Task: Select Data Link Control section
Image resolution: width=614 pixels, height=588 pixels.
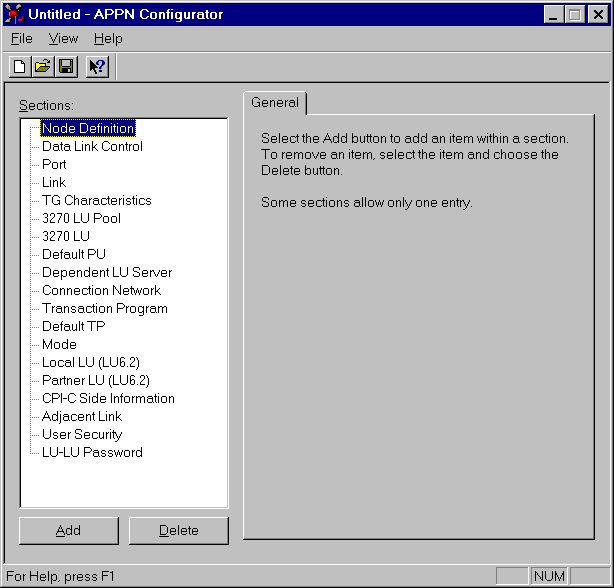Action: [92, 146]
